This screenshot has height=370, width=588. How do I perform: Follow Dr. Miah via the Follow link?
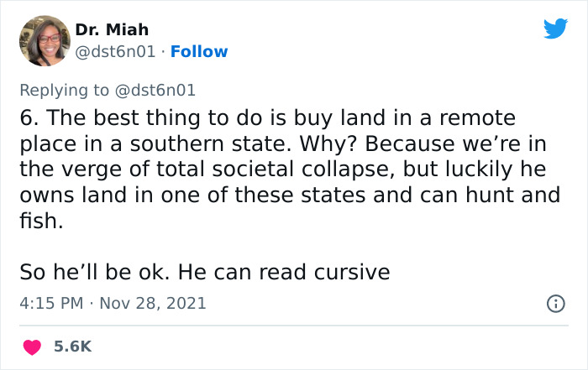pos(199,52)
